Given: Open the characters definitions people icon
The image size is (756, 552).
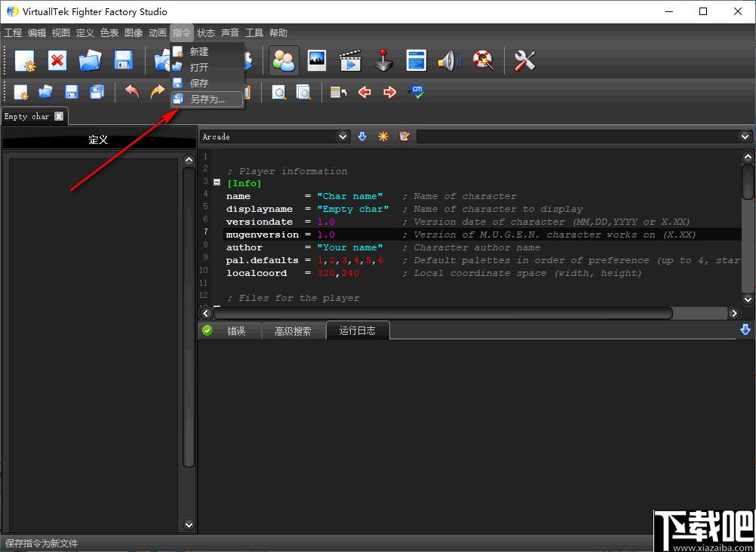Looking at the screenshot, I should 284,61.
